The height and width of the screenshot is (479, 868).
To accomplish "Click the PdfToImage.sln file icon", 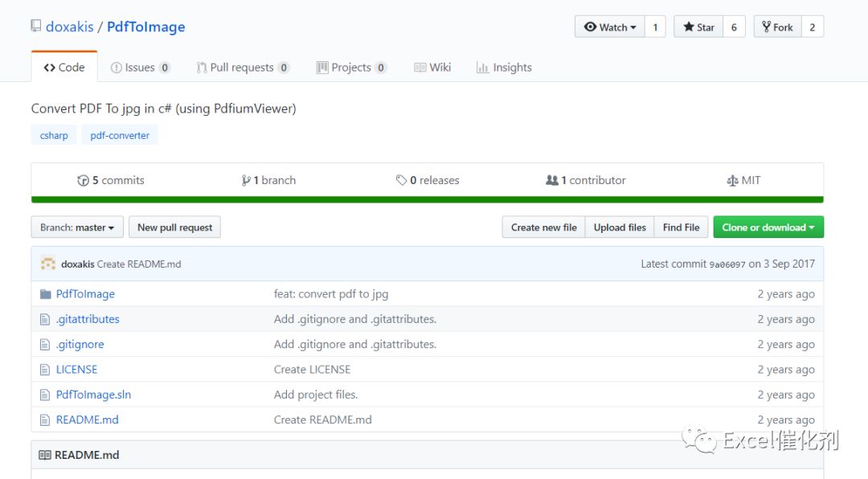I will click(x=45, y=395).
